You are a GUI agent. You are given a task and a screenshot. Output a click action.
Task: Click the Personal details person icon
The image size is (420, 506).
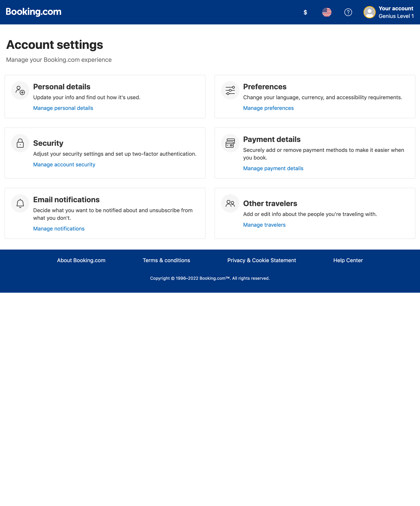20,90
